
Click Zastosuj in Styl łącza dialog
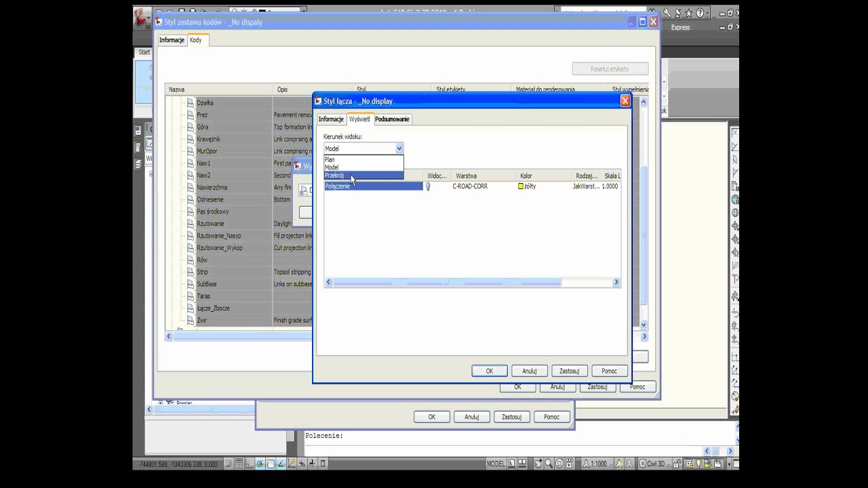(x=569, y=371)
